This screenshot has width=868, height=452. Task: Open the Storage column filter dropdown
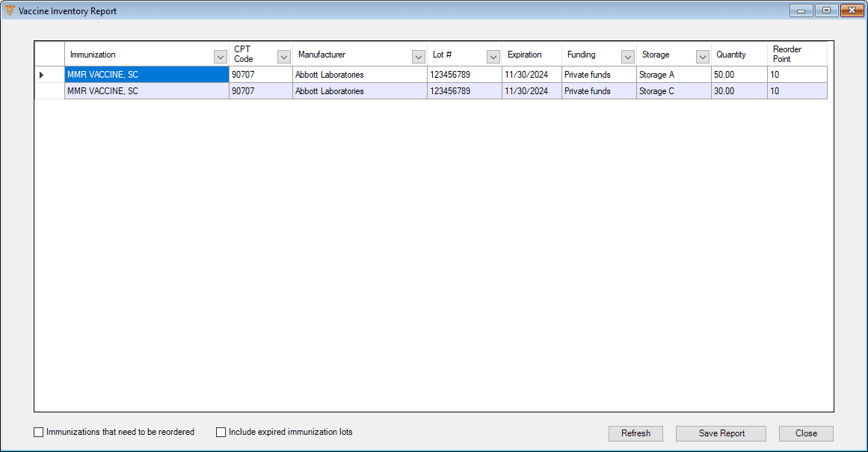703,57
